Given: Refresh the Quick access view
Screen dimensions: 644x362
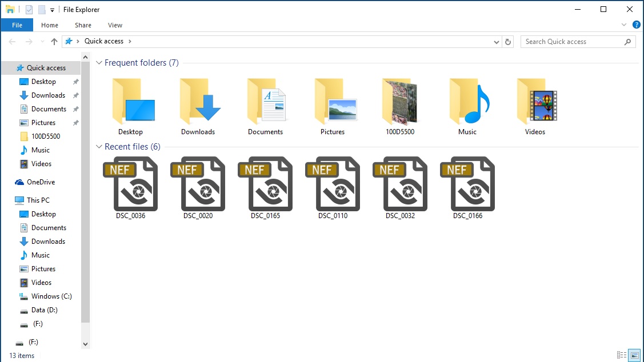Looking at the screenshot, I should coord(508,42).
